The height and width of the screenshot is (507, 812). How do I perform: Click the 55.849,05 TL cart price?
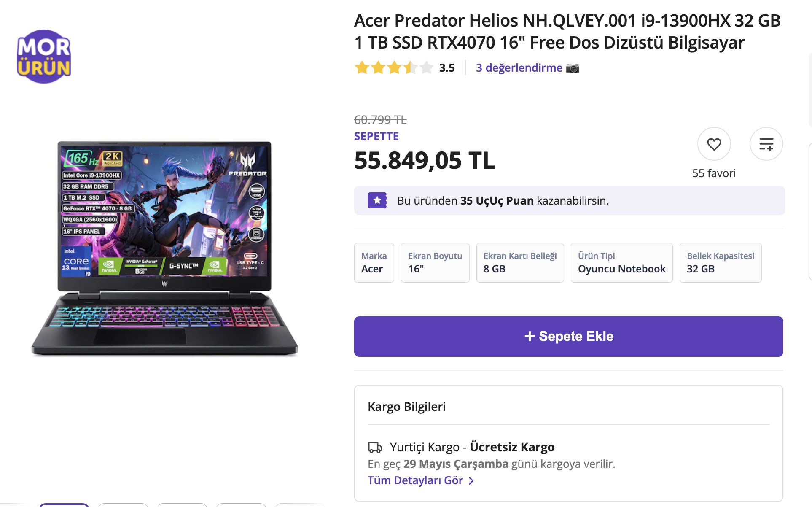pos(424,161)
